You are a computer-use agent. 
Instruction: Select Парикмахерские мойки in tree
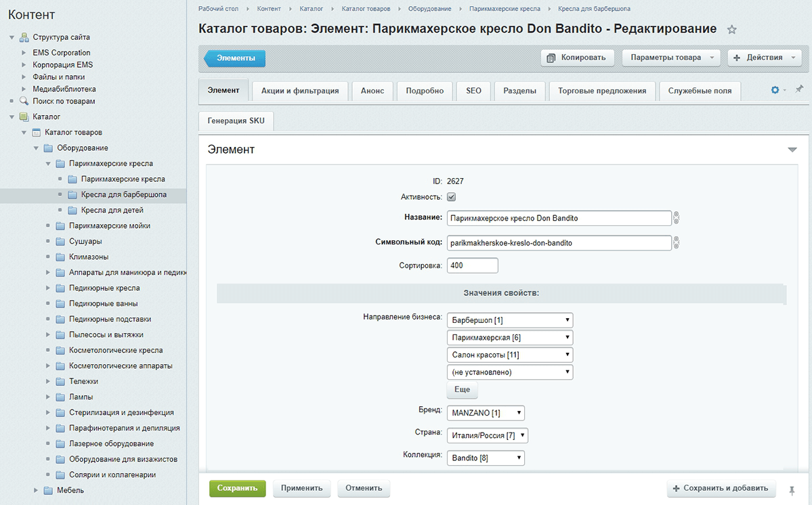click(x=110, y=225)
